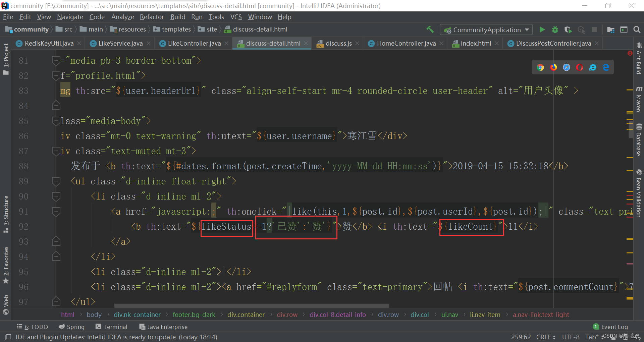Toggle the Ant Build tool window
644x342 pixels.
639,58
